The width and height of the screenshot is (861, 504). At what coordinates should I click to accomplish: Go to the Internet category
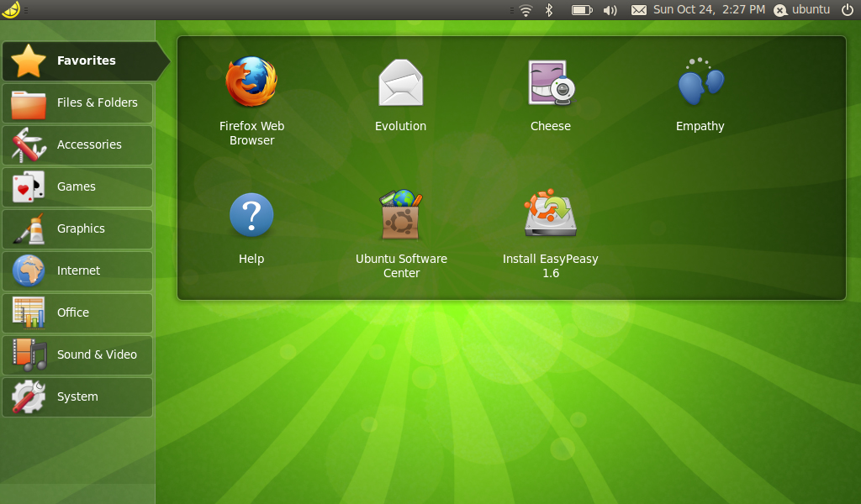coord(77,271)
